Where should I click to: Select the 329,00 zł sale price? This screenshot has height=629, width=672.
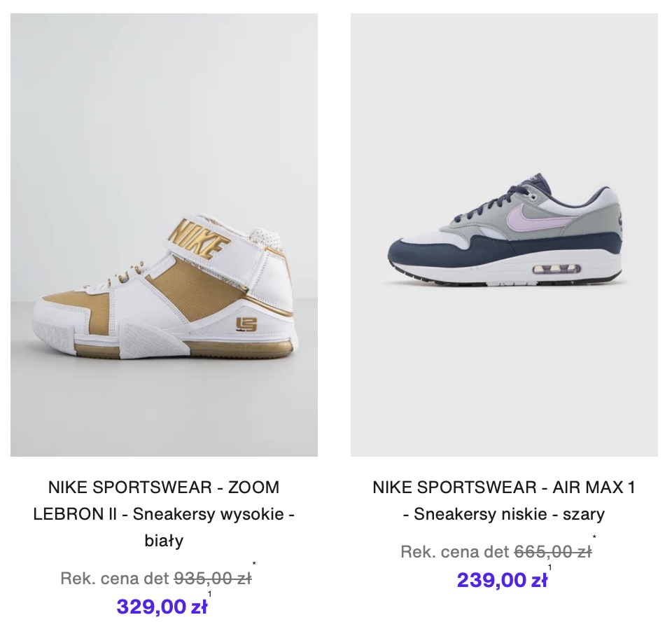pos(162,607)
